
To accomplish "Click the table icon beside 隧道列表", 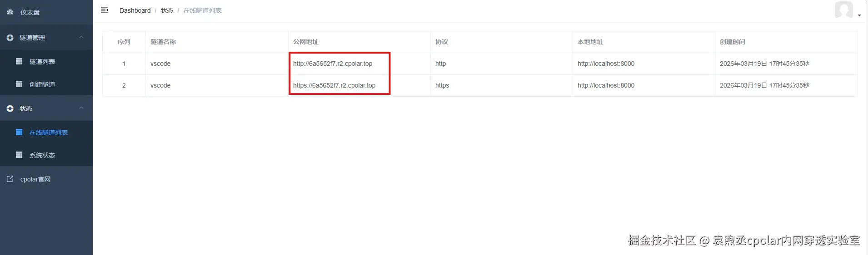I will click(19, 61).
